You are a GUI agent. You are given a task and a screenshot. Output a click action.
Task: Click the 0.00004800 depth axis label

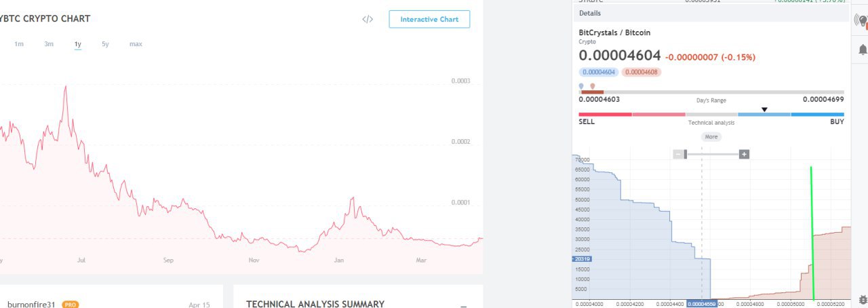point(749,304)
